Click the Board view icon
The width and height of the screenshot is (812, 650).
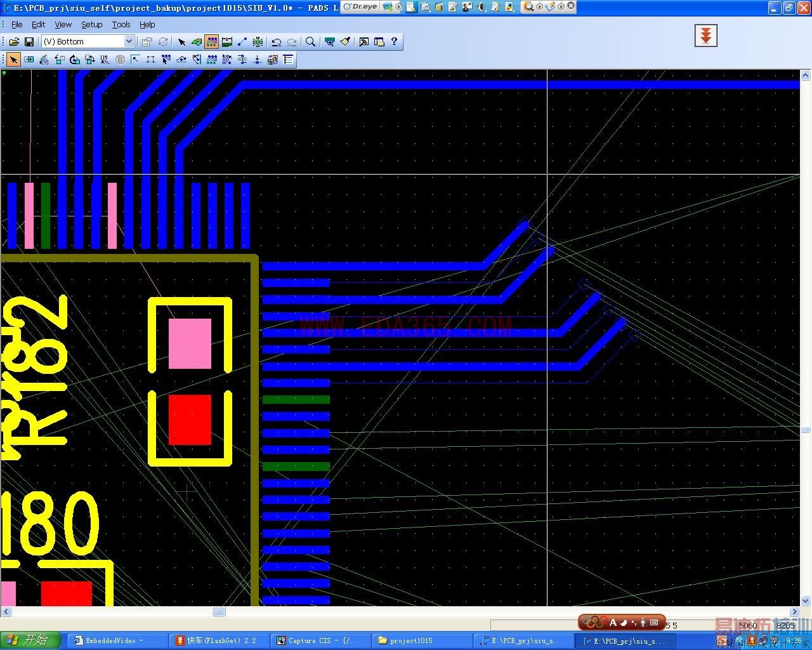pos(329,42)
